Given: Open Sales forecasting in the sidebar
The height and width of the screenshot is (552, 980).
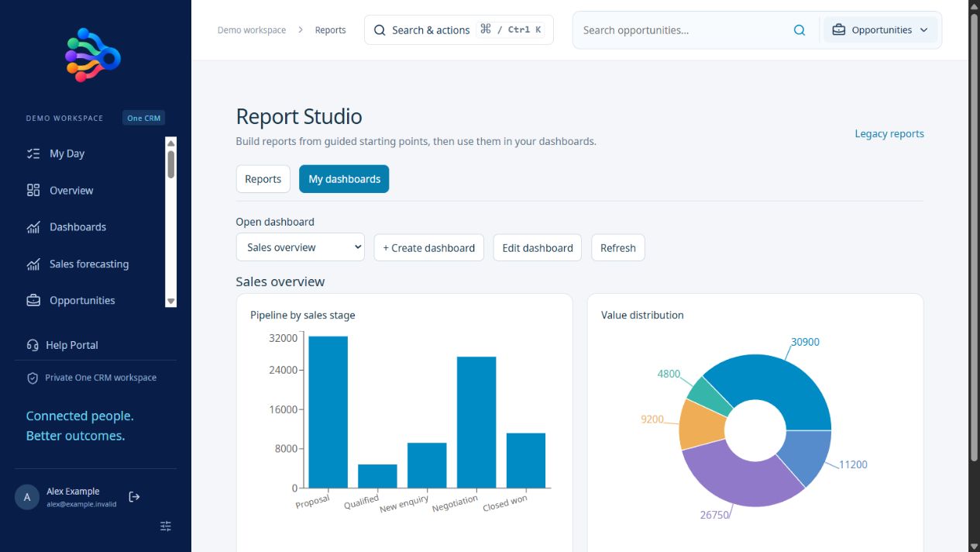Looking at the screenshot, I should pyautogui.click(x=90, y=264).
